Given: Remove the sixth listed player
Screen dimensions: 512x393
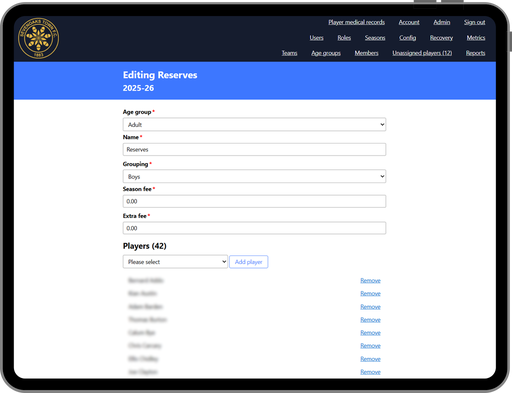Looking at the screenshot, I should 370,346.
